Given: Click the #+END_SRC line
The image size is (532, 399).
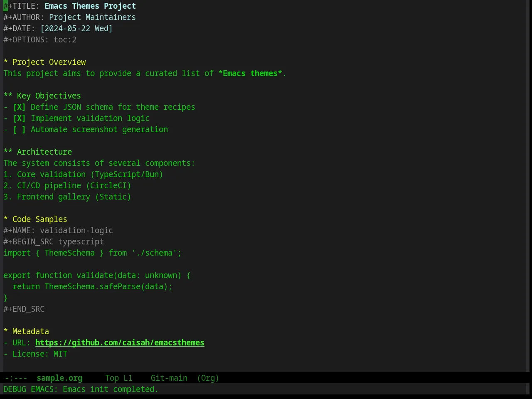Looking at the screenshot, I should tap(24, 309).
